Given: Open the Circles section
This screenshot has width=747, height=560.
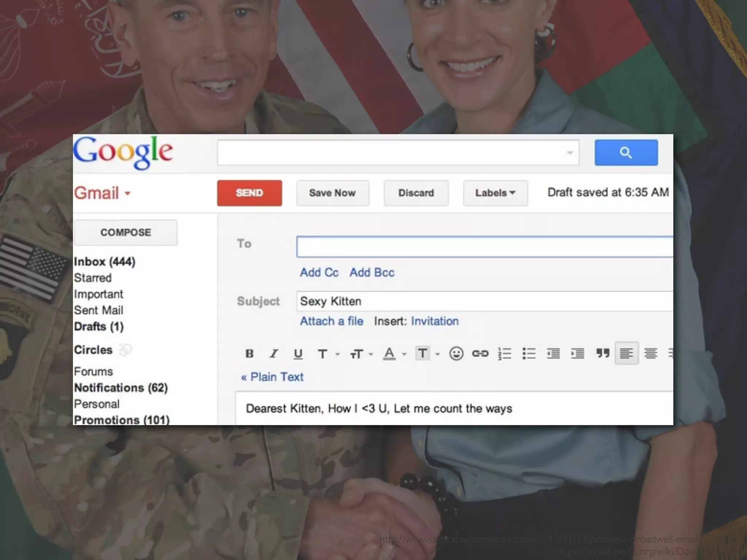Looking at the screenshot, I should [93, 350].
